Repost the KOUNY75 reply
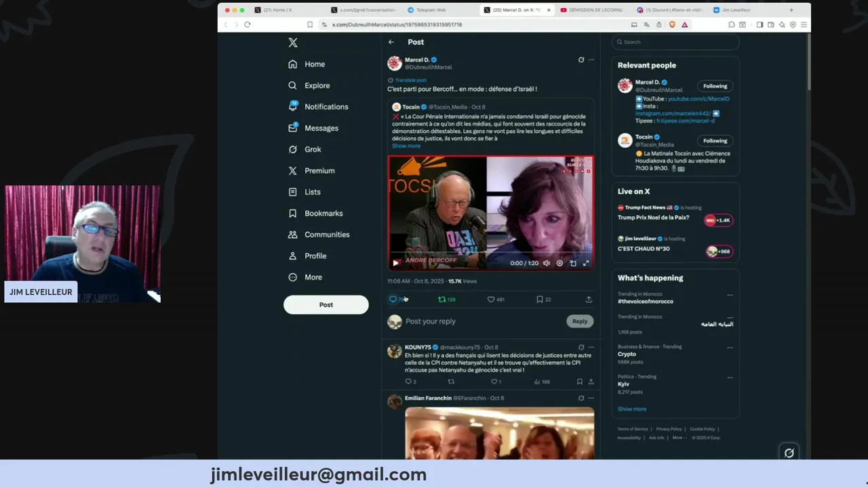This screenshot has height=488, width=868. coord(451,382)
